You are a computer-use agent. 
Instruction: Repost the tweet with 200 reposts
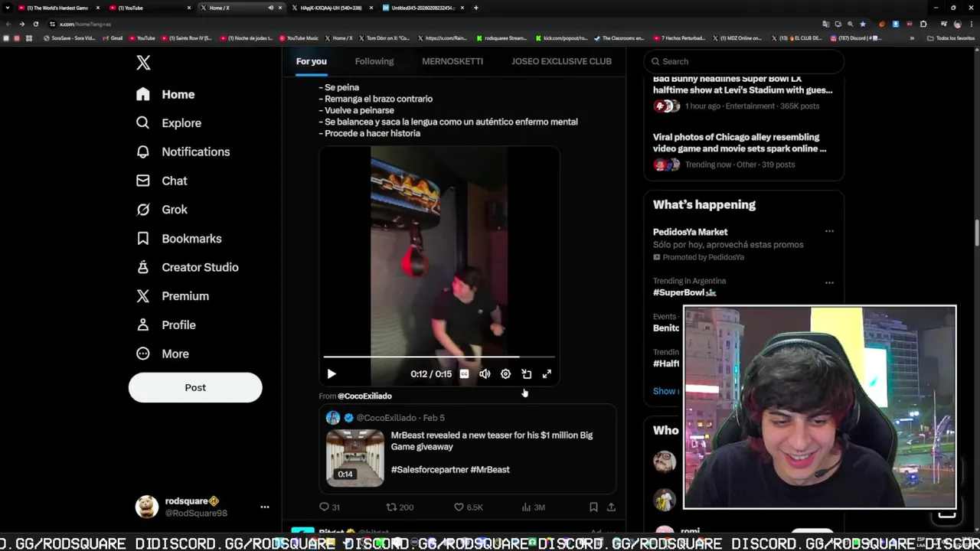pyautogui.click(x=400, y=507)
